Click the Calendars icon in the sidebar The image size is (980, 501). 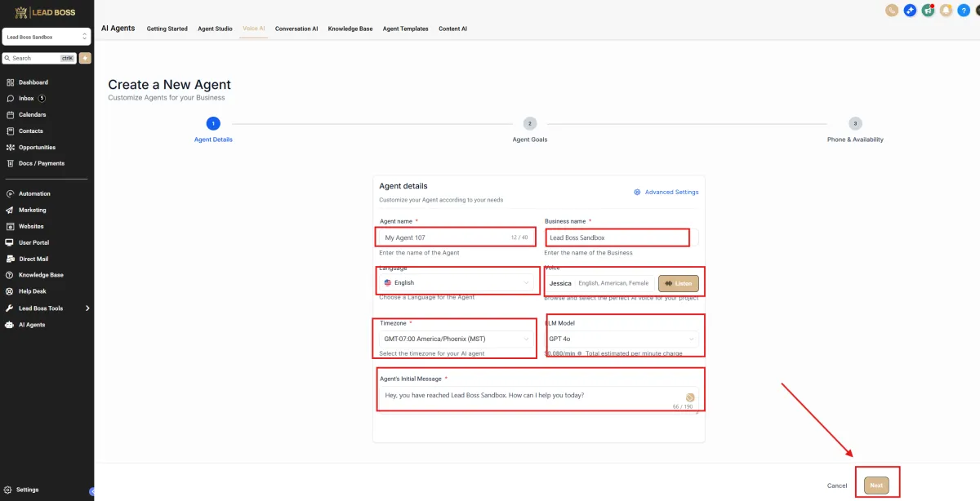(10, 115)
